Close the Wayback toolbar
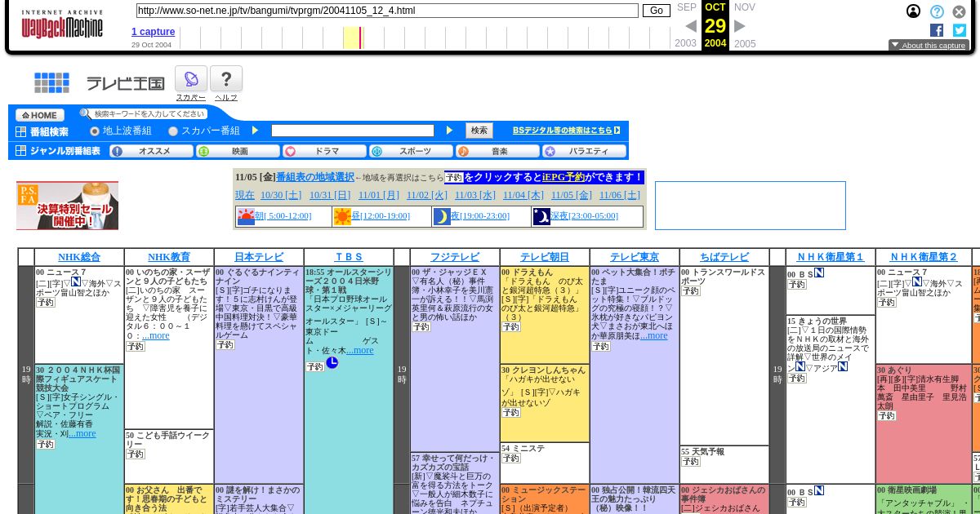Viewport: 980px width, 514px height. pyautogui.click(x=959, y=11)
